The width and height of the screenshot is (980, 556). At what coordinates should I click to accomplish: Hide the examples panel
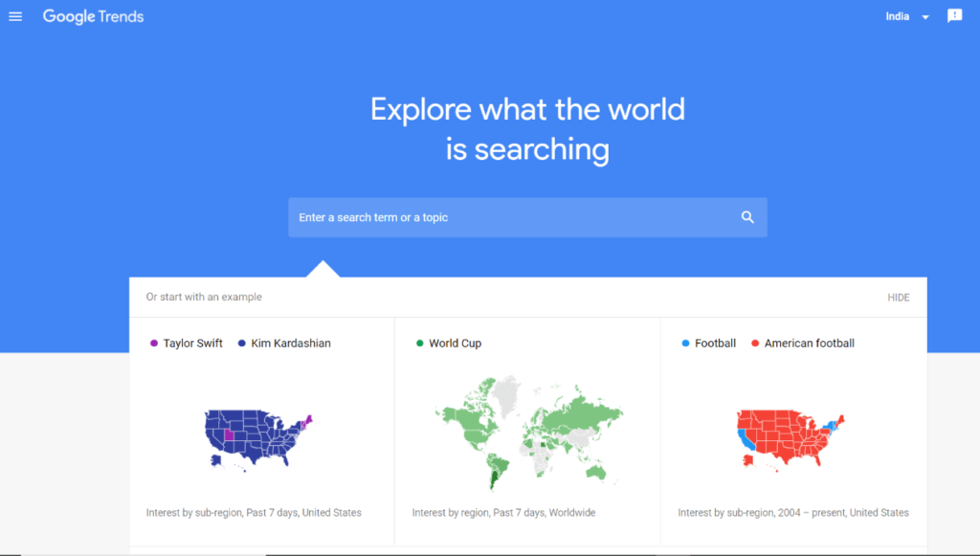point(898,298)
